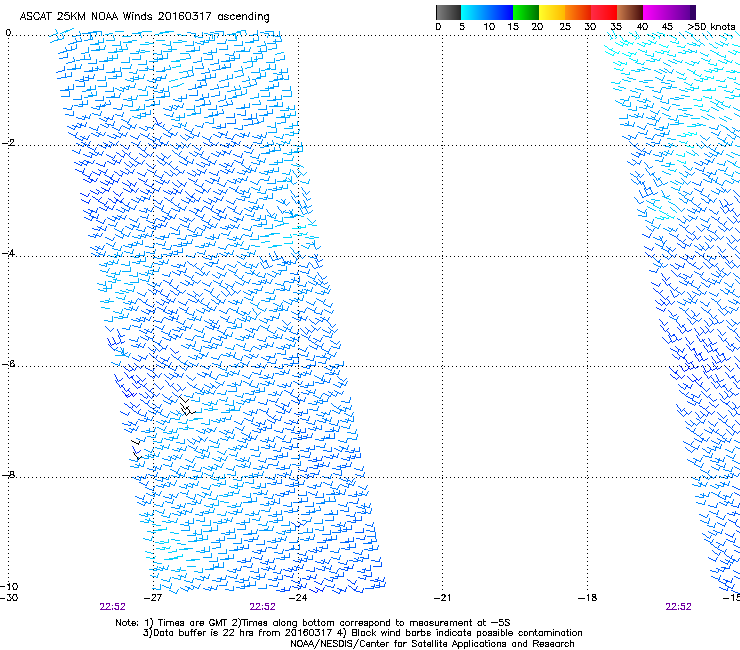740x650 pixels.
Task: Click the latitude label -10
Action: click(9, 586)
